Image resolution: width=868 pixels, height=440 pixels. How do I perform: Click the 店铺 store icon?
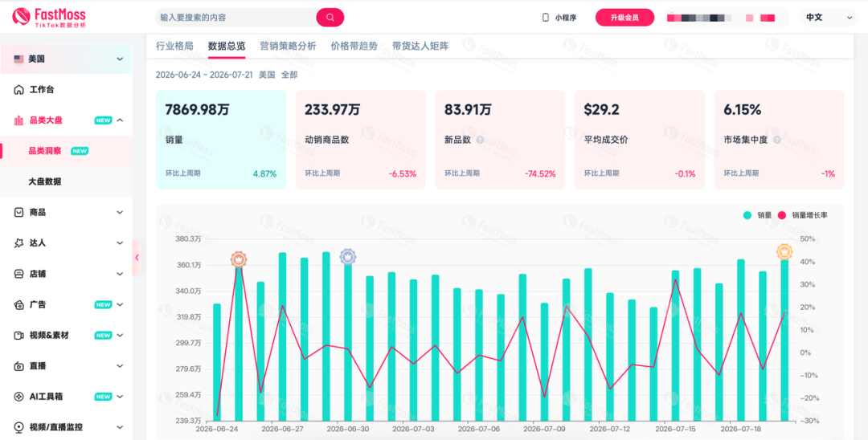click(x=18, y=274)
